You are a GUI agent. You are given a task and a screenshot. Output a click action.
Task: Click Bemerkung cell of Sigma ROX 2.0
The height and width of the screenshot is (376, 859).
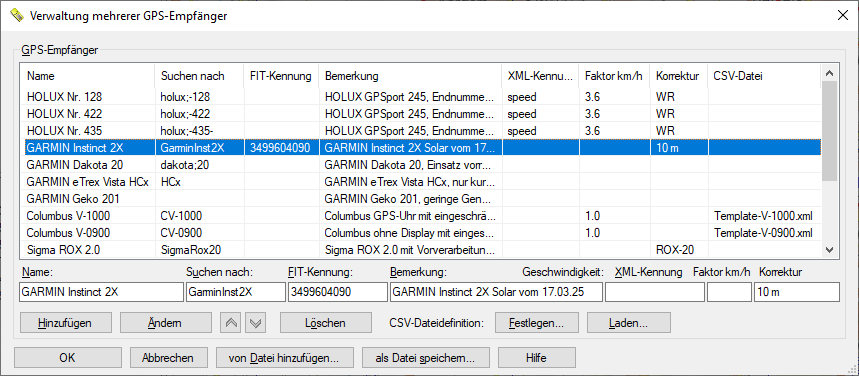(410, 250)
